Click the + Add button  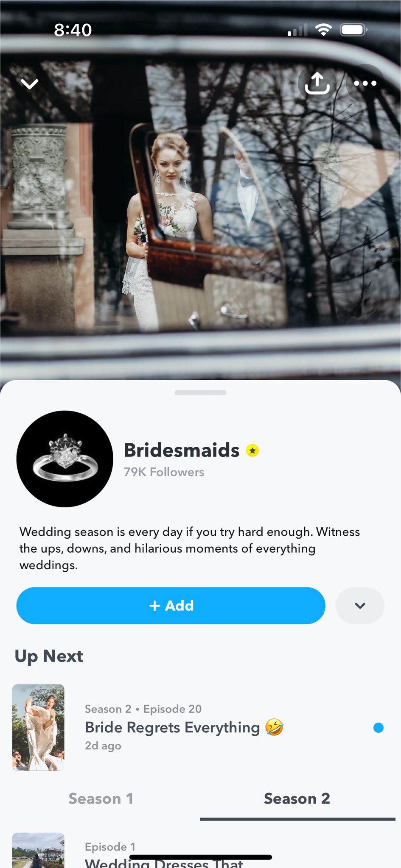[x=171, y=605]
